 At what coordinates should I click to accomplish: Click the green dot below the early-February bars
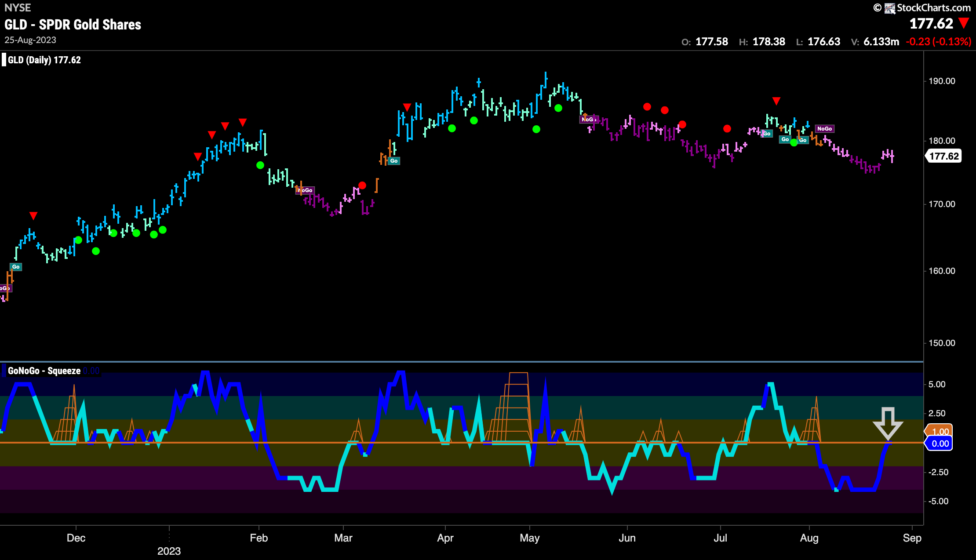coord(260,165)
